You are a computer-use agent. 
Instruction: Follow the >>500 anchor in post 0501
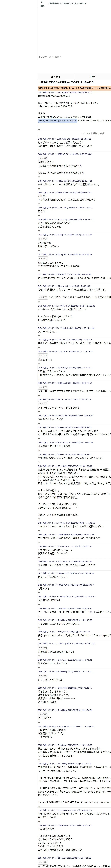click(x=43, y=714)
